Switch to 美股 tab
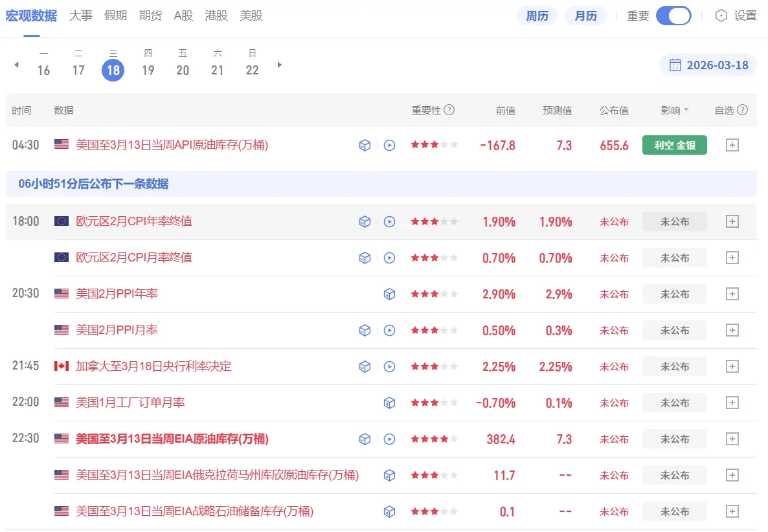The image size is (768, 532). [x=251, y=16]
